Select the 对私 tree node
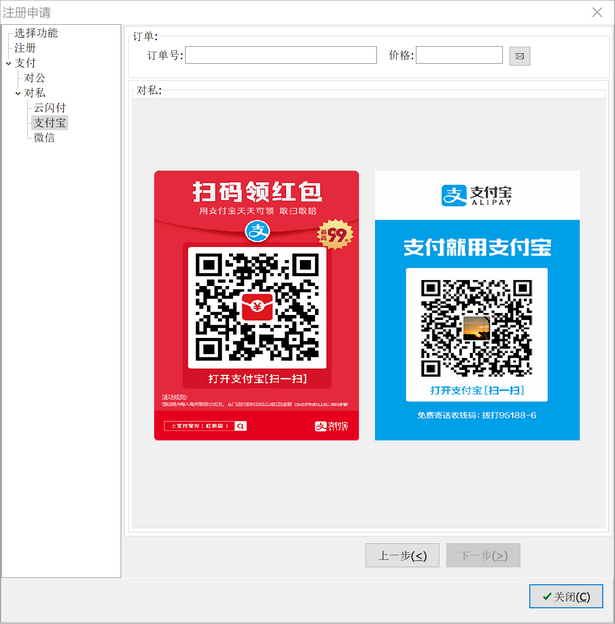The width and height of the screenshot is (615, 624). pyautogui.click(x=35, y=93)
